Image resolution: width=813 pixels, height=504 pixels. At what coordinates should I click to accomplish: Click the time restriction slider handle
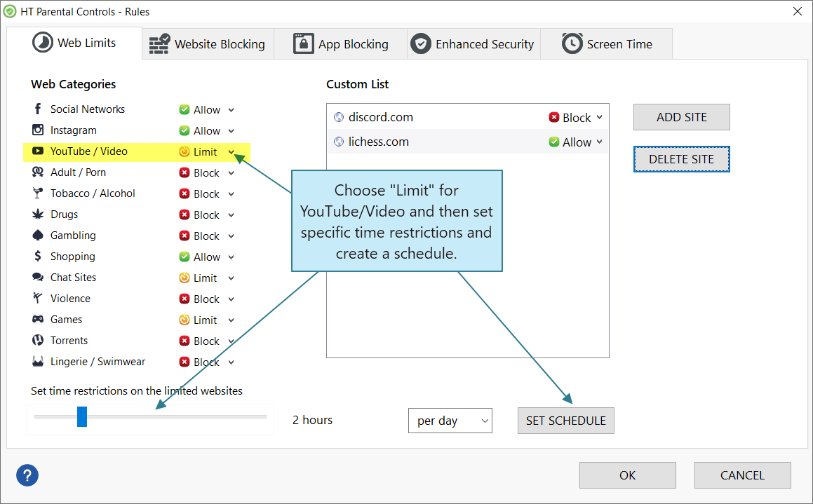coord(82,416)
